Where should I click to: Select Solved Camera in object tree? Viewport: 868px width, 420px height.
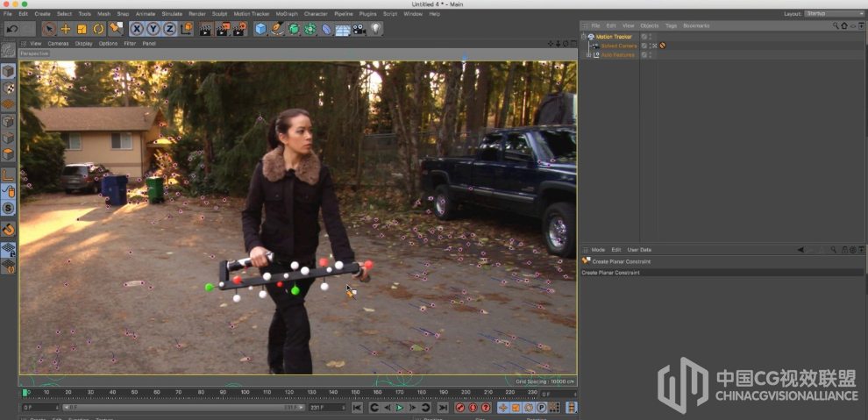point(618,46)
